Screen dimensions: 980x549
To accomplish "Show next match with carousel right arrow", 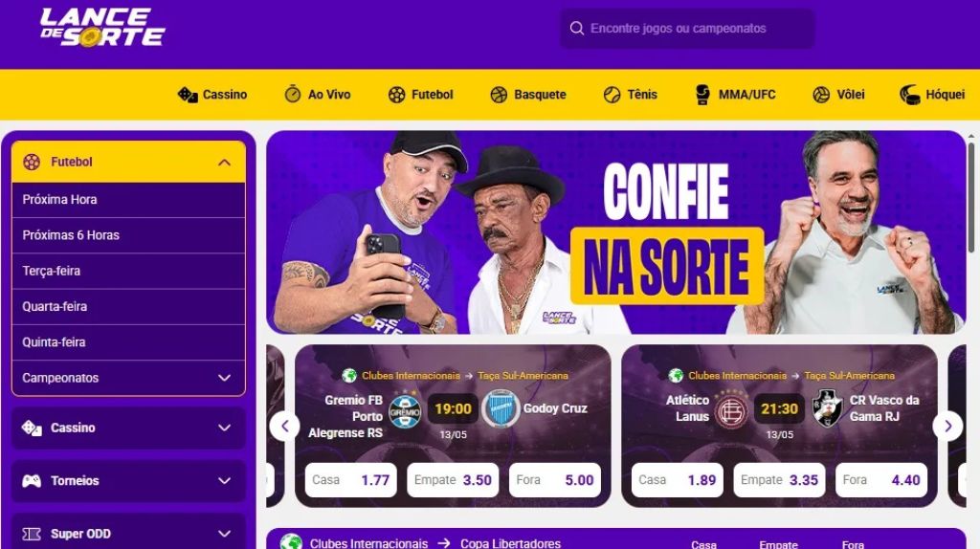I will coord(947,426).
